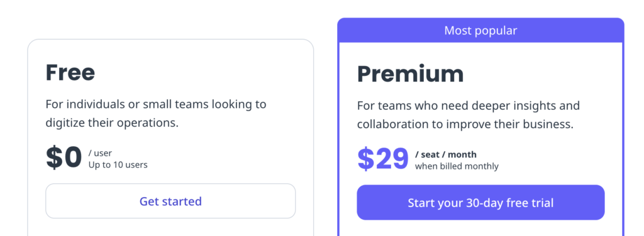Viewport: 644px width, 236px height.
Task: Click the 'when billed monthly' note
Action: click(457, 166)
